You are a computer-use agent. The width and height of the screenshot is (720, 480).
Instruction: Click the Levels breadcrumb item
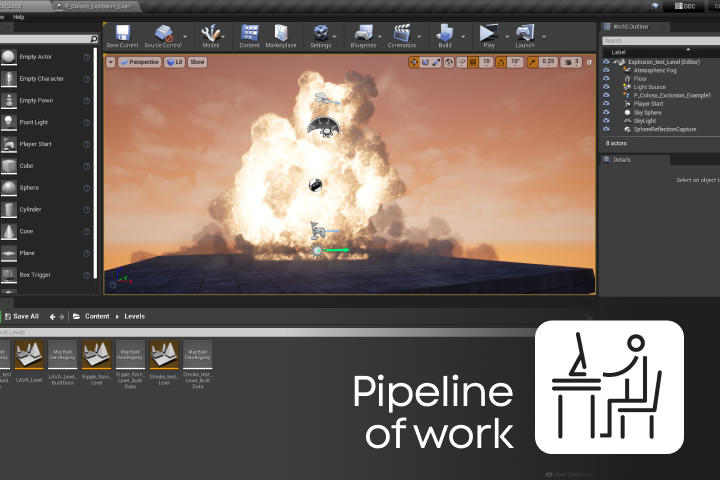(135, 316)
